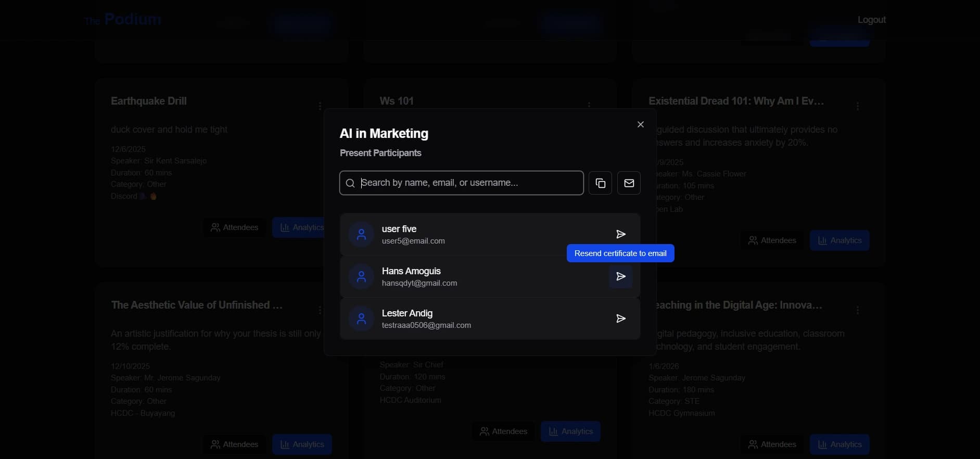Resend certificate to user five
This screenshot has width=980, height=459.
pyautogui.click(x=620, y=234)
